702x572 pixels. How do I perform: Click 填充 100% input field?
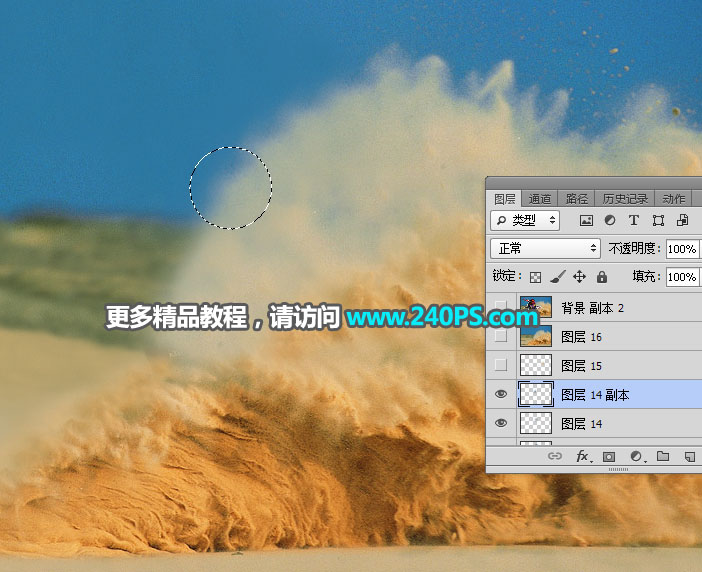point(683,277)
